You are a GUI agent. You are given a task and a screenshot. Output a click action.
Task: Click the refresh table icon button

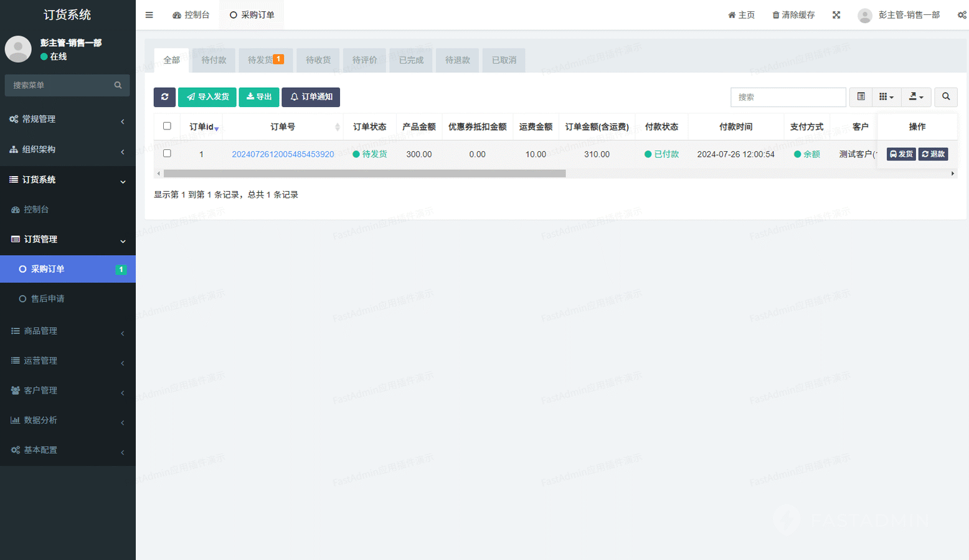pyautogui.click(x=164, y=97)
